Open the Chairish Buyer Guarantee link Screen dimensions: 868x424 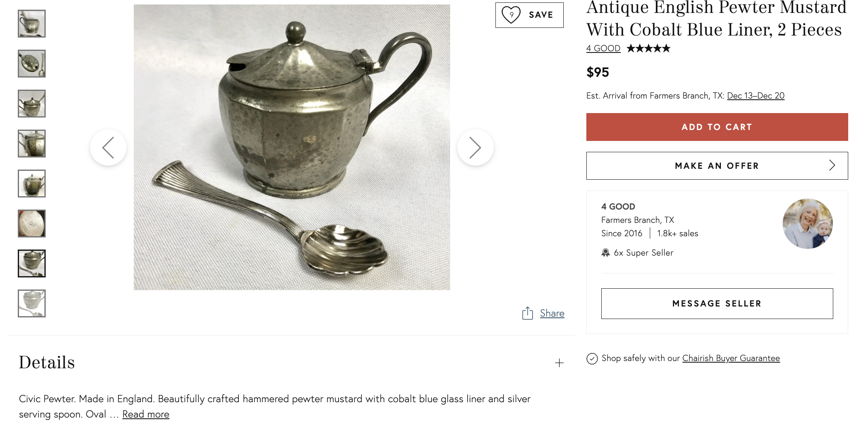[731, 358]
